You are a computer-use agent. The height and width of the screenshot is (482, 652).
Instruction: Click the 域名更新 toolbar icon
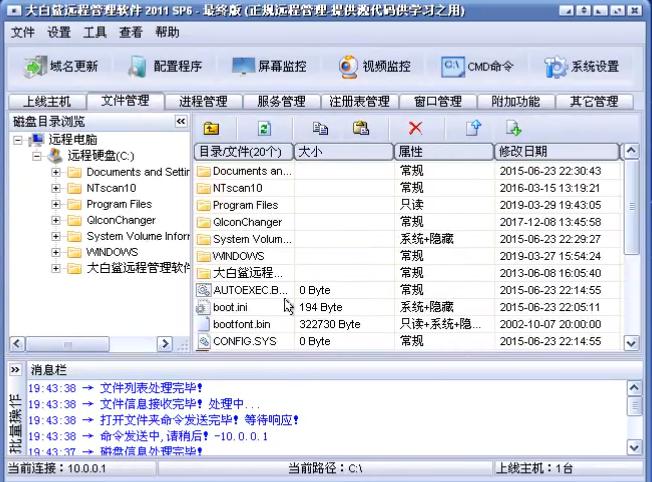pyautogui.click(x=35, y=66)
